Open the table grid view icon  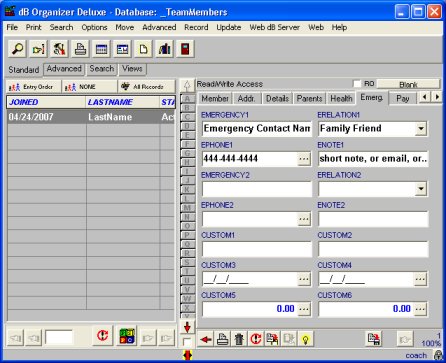point(101,49)
